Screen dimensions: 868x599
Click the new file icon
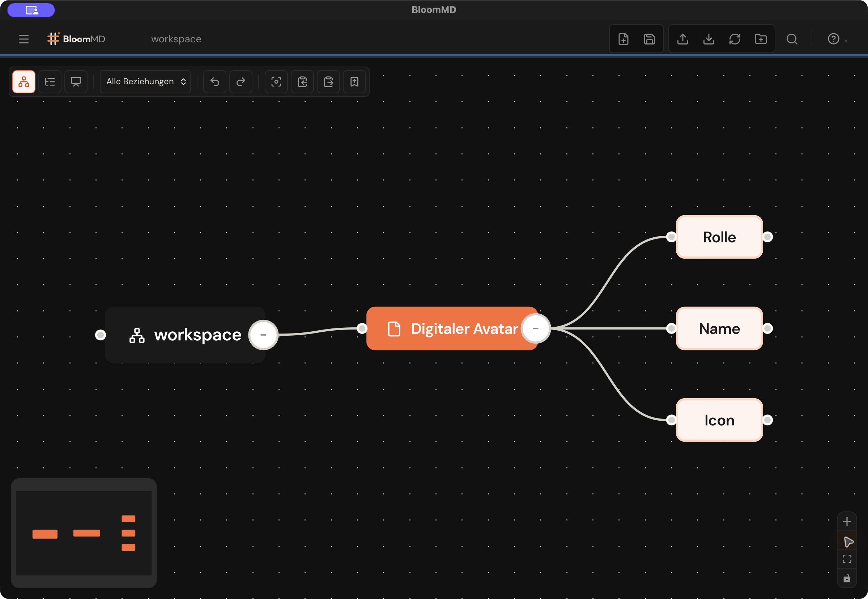tap(623, 39)
